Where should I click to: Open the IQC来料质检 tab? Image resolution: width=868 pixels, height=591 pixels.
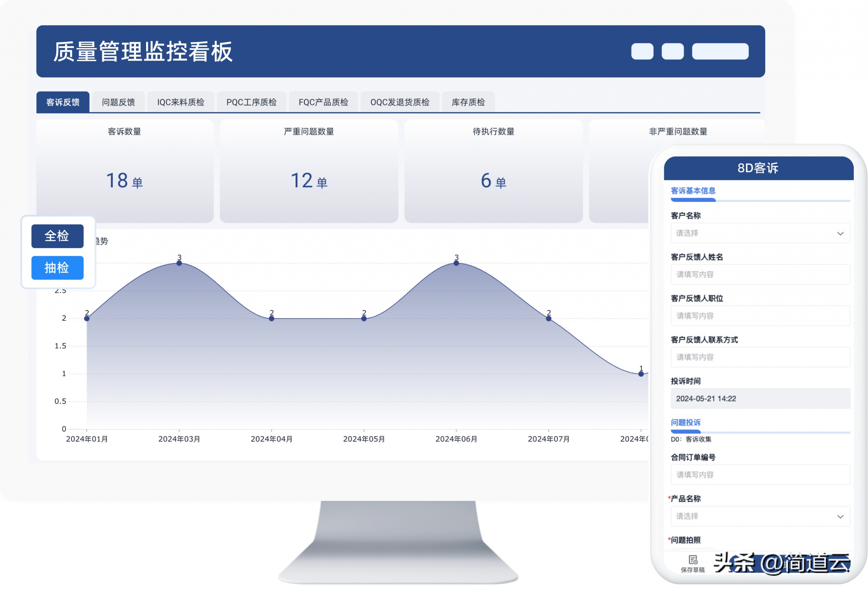181,102
